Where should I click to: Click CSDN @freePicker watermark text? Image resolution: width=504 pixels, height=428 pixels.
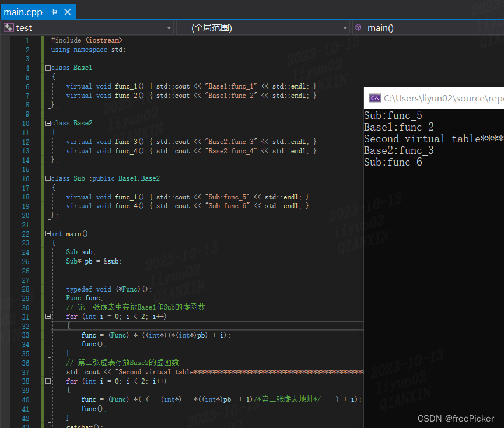[x=456, y=418]
